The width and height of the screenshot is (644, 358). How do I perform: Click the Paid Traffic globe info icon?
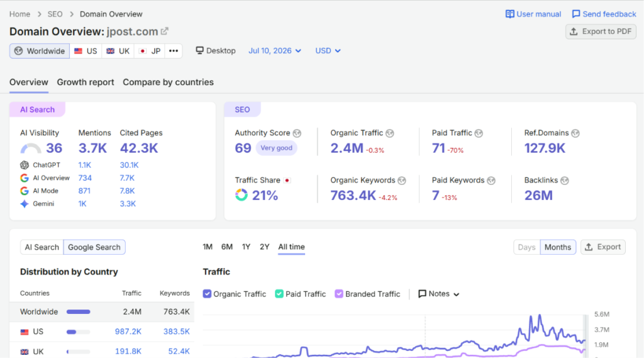coord(479,133)
